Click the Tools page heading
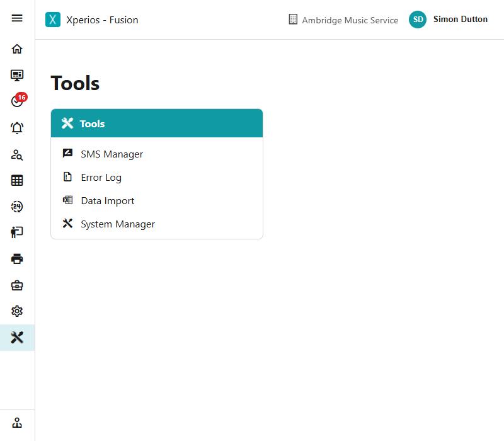504x441 pixels. [75, 83]
